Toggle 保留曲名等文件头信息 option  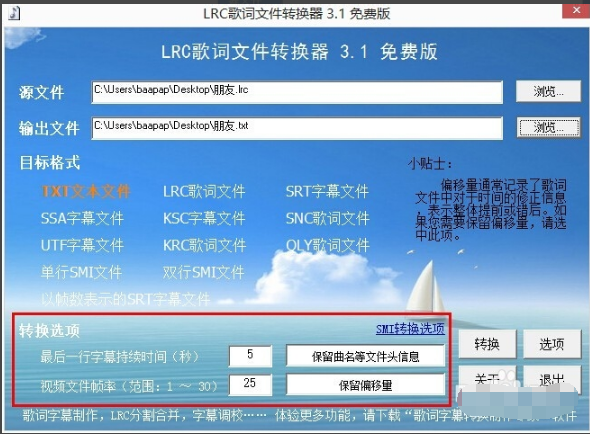coord(365,356)
